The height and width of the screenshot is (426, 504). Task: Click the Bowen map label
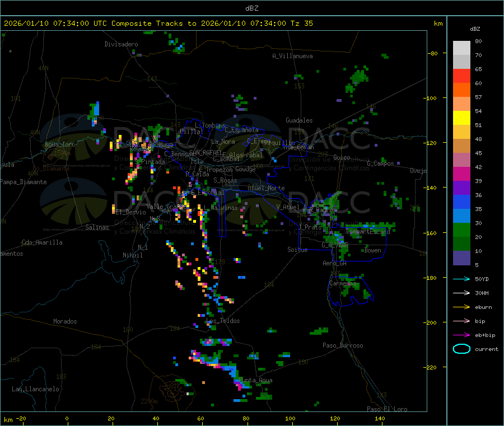(x=373, y=250)
